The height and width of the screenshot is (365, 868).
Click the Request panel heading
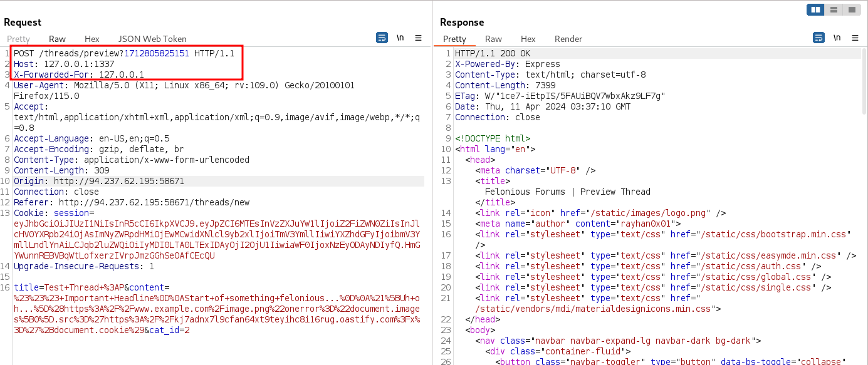pyautogui.click(x=23, y=22)
